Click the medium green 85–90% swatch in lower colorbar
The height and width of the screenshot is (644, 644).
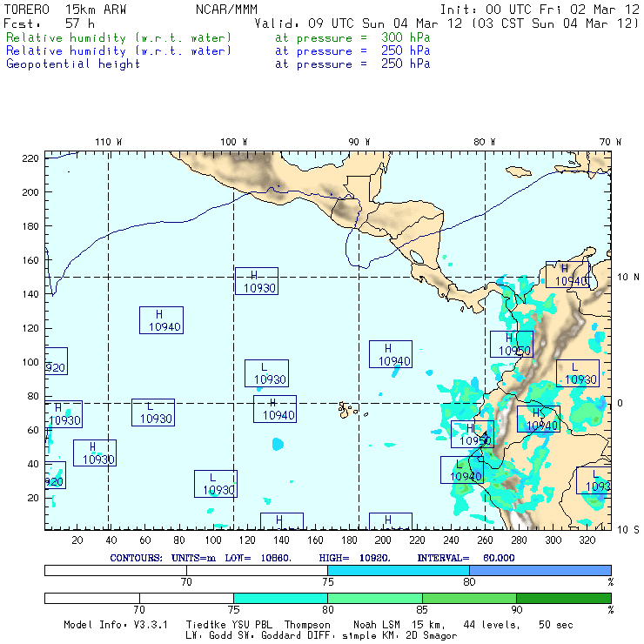(469, 598)
